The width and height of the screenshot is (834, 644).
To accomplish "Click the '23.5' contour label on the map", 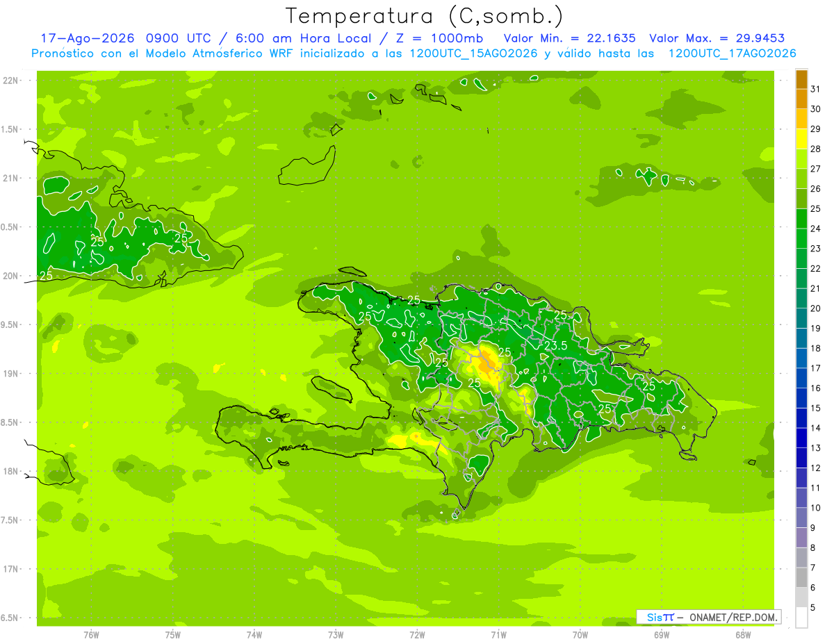I will pyautogui.click(x=555, y=345).
